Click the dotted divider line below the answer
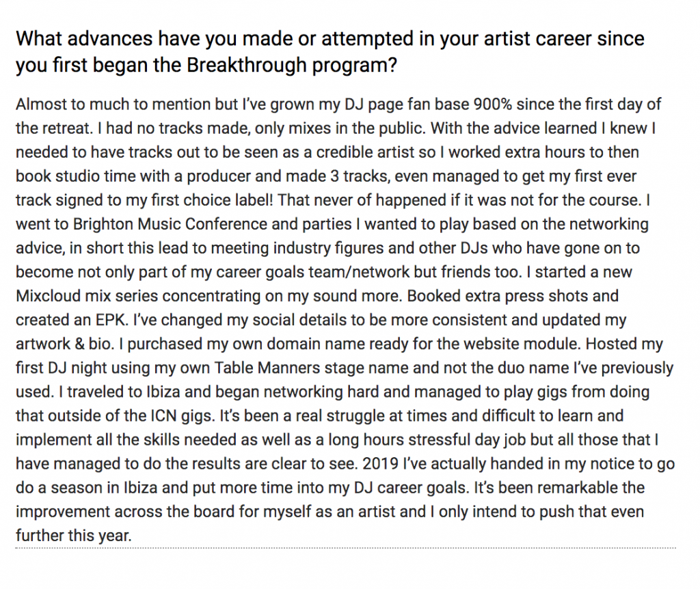 [x=345, y=547]
